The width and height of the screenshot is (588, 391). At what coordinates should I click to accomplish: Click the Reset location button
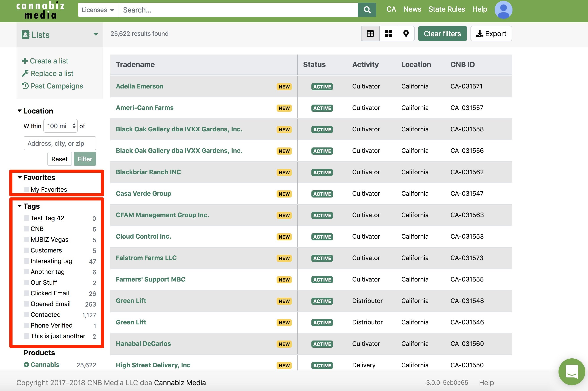click(59, 159)
